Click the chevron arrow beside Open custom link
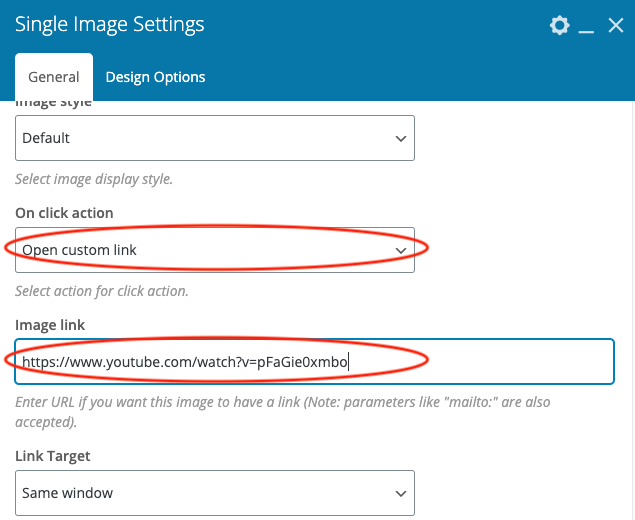635x520 pixels. pos(400,249)
